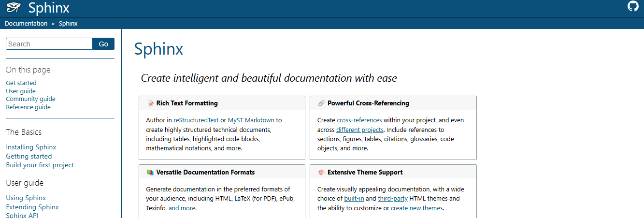Screen dimensions: 644x218
Task: Open Extending Sphinx page
Action: [x=32, y=207]
